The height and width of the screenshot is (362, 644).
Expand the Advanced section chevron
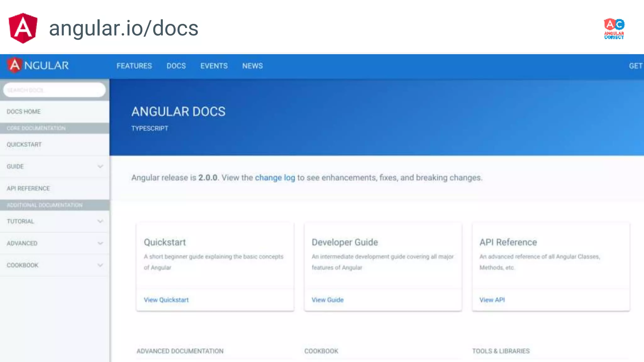(x=100, y=243)
